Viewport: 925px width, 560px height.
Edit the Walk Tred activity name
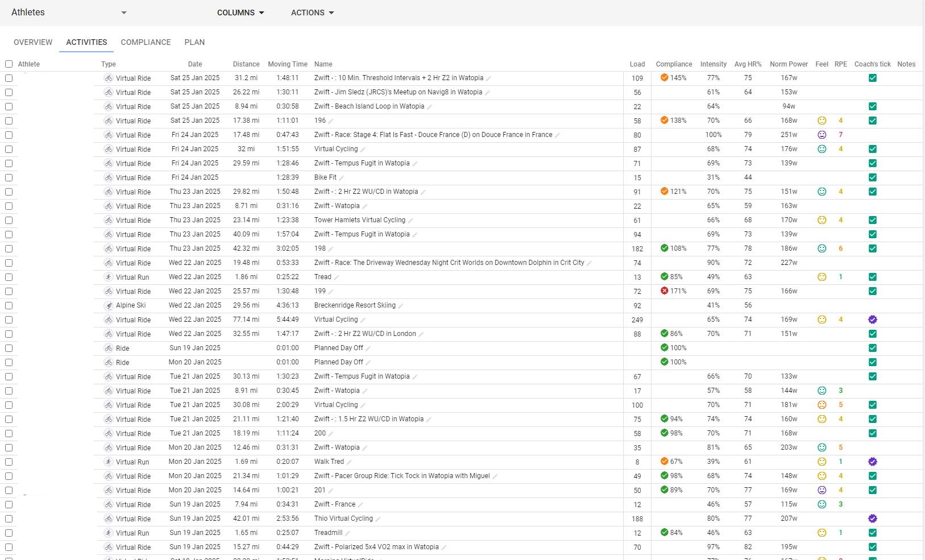(349, 462)
